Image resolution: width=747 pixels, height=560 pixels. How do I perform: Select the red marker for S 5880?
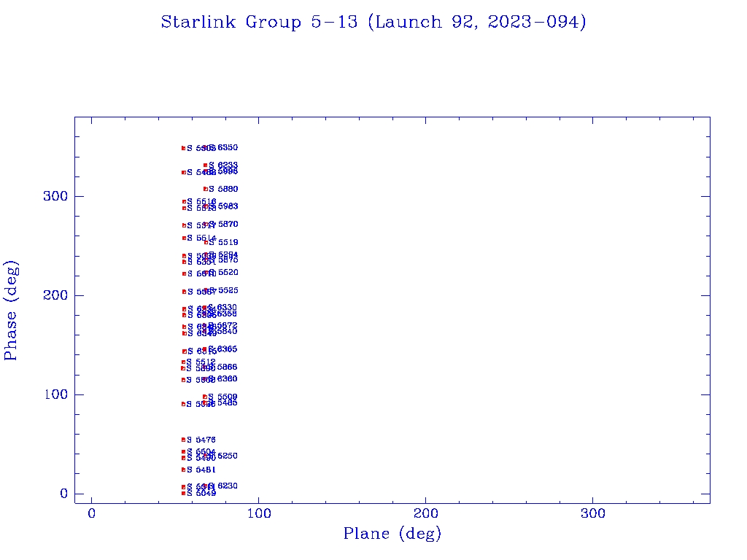(x=205, y=189)
